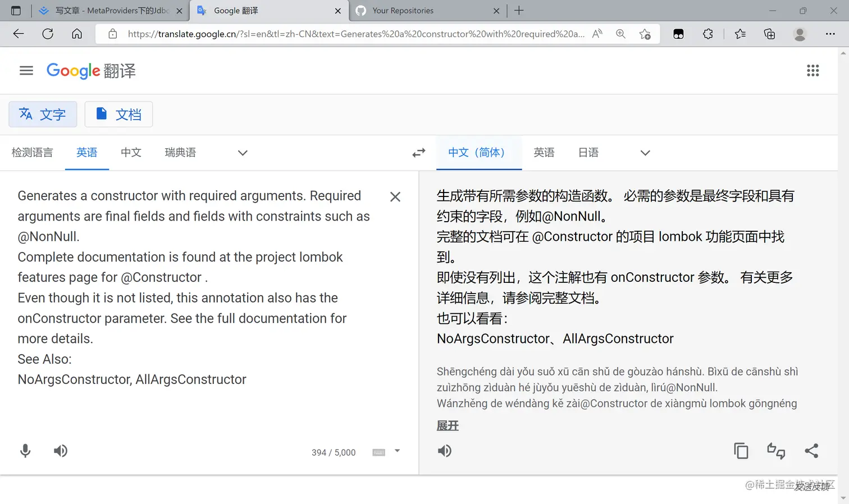Click the page scrollbar up arrow
The height and width of the screenshot is (504, 849).
(x=843, y=53)
